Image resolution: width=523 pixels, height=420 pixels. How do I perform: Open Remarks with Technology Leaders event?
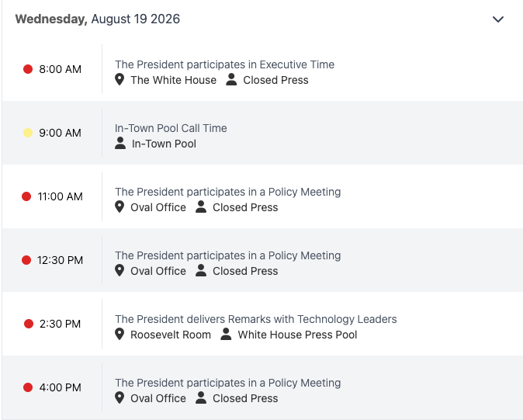[256, 319]
